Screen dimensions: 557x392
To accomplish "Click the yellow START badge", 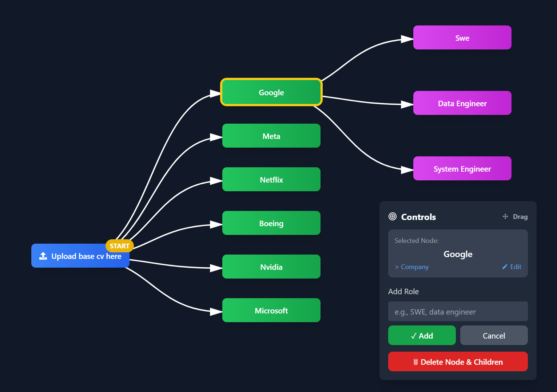I will coord(120,246).
